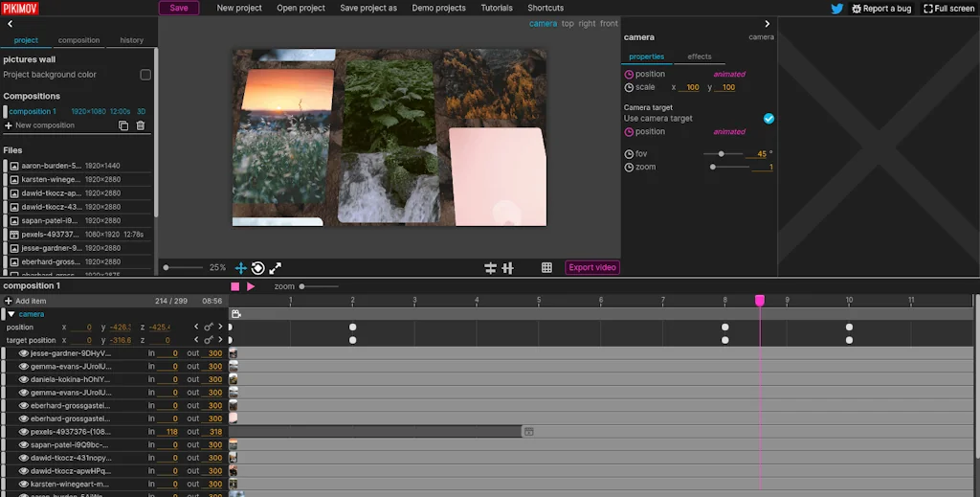Image resolution: width=980 pixels, height=497 pixels.
Task: Hide the jesse-gardner layer with eye icon
Action: tap(24, 353)
